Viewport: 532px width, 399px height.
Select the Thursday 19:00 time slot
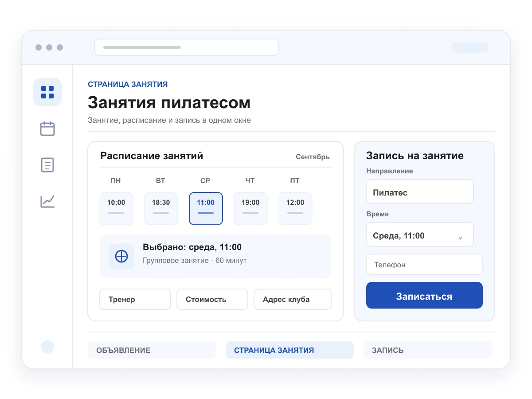(250, 208)
